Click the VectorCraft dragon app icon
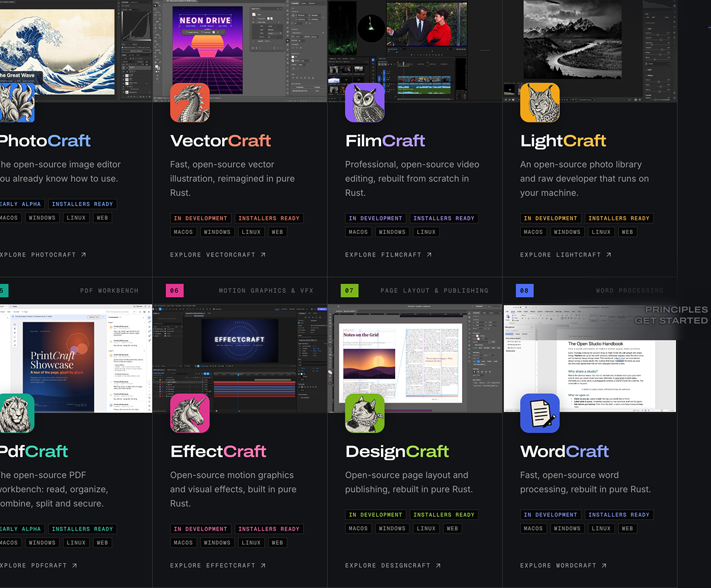The image size is (711, 588). point(190,102)
